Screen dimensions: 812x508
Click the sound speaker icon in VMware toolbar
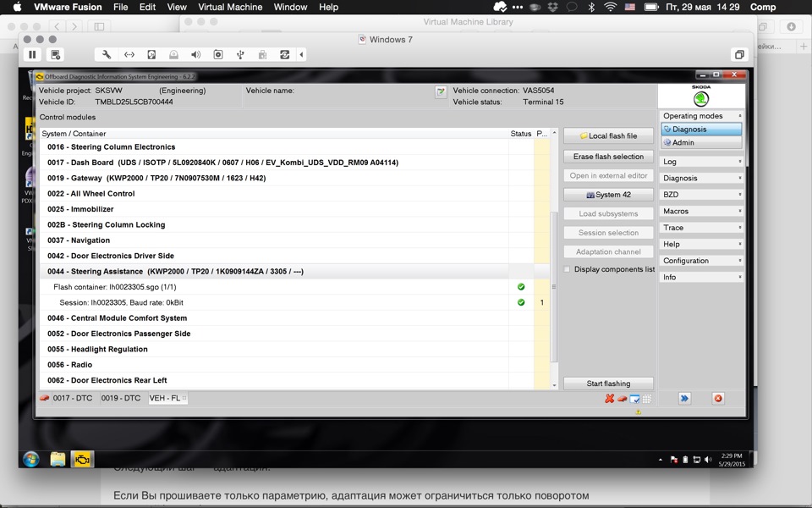click(195, 54)
